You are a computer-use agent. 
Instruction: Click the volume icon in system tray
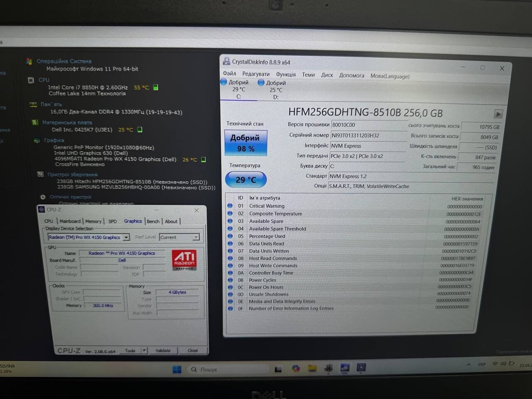click(x=503, y=364)
